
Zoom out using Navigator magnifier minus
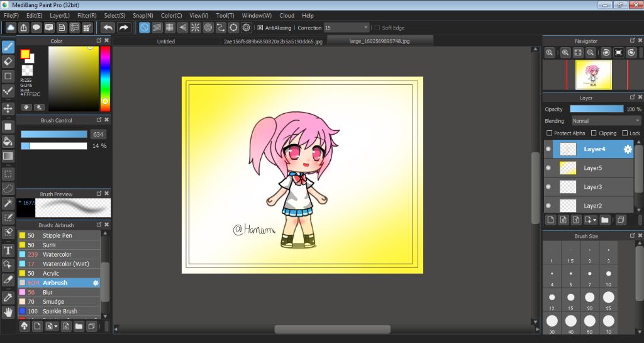(590, 53)
